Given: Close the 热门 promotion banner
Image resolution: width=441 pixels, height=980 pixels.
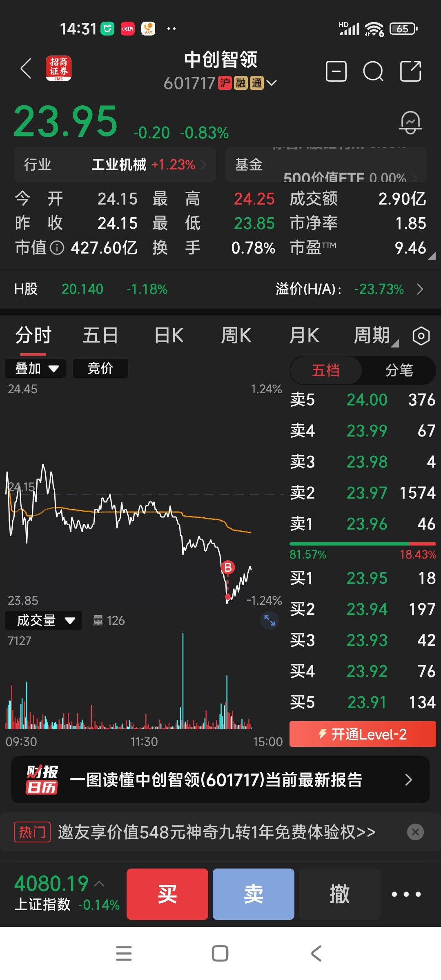Looking at the screenshot, I should (416, 832).
